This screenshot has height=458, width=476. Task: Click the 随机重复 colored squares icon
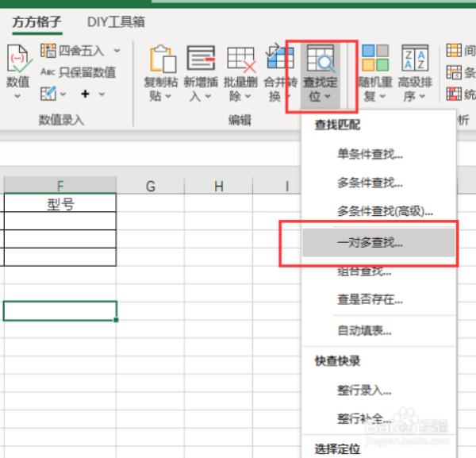coord(375,58)
